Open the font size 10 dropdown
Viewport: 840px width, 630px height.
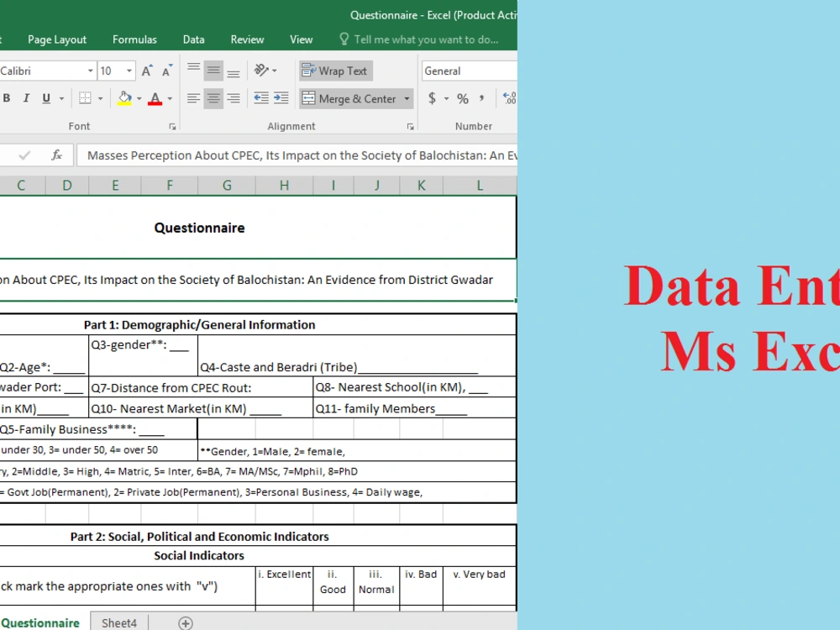coord(129,71)
